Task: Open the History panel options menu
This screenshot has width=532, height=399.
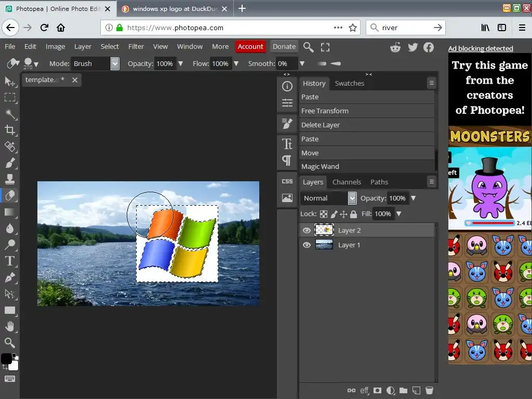Action: [x=432, y=83]
